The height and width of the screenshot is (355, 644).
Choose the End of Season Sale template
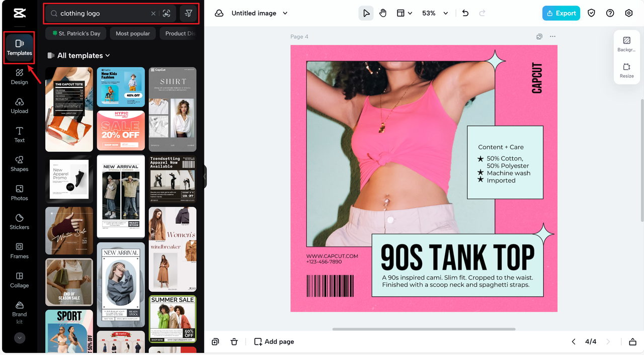coord(69,282)
